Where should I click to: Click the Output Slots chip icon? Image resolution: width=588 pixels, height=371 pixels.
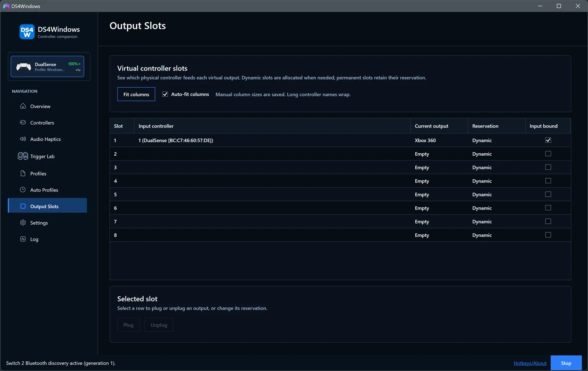click(23, 206)
